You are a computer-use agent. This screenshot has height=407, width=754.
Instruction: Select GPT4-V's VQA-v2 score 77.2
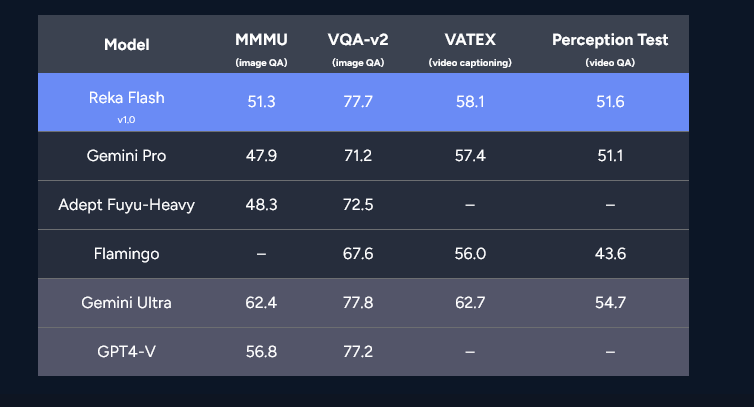pos(357,352)
